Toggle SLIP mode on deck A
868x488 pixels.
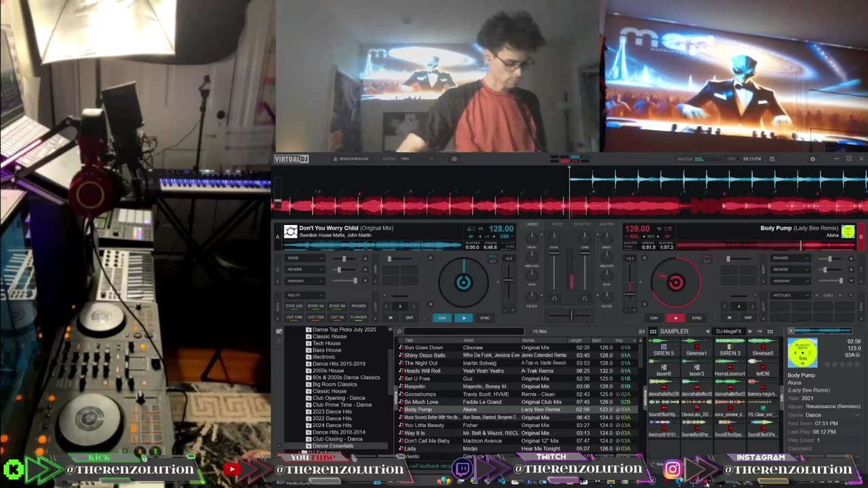[x=493, y=262]
